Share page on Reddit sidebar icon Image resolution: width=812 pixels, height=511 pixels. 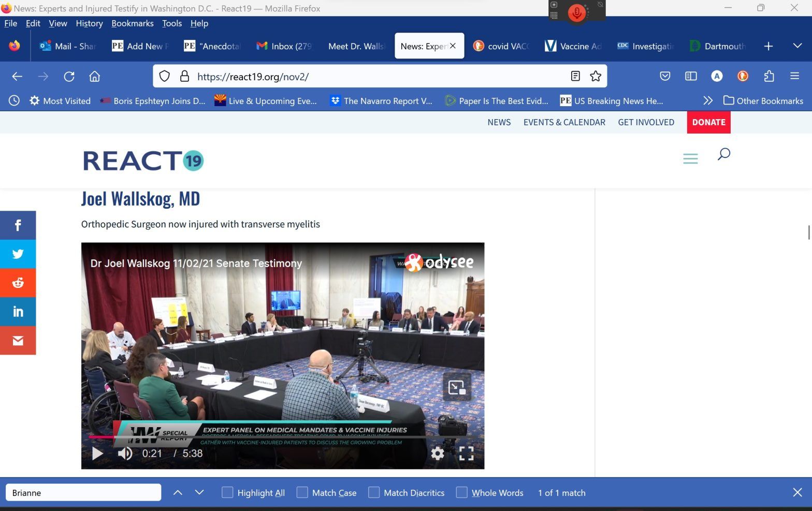coord(18,283)
